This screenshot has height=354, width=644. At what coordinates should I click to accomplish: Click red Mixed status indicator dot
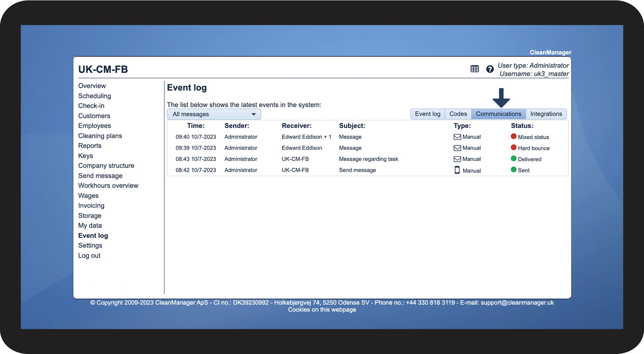(x=514, y=136)
